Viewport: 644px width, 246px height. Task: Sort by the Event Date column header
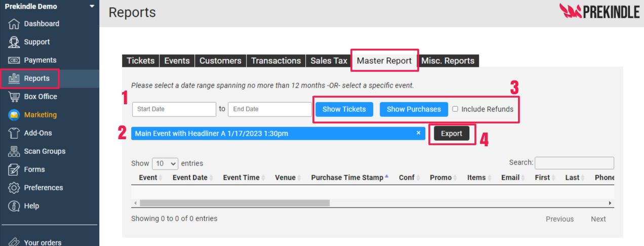click(192, 178)
